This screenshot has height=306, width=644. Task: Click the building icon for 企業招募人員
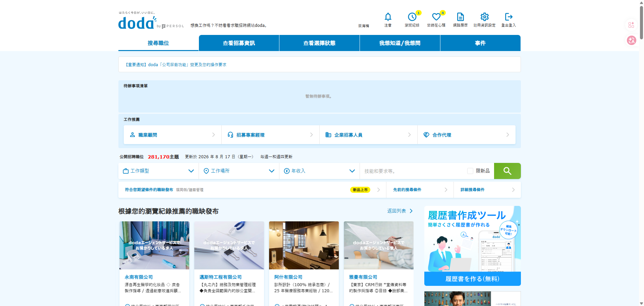coord(328,135)
